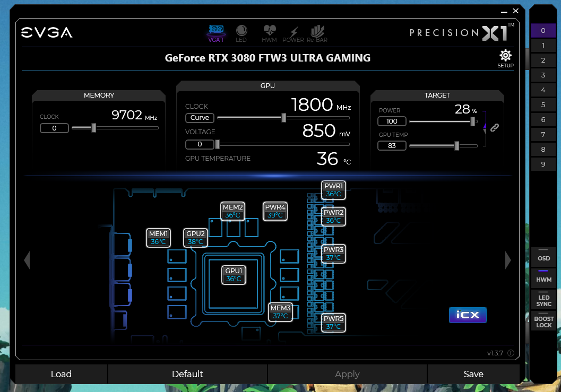Click the GeForce RTX 3080 card title
This screenshot has height=392, width=561.
tap(267, 58)
